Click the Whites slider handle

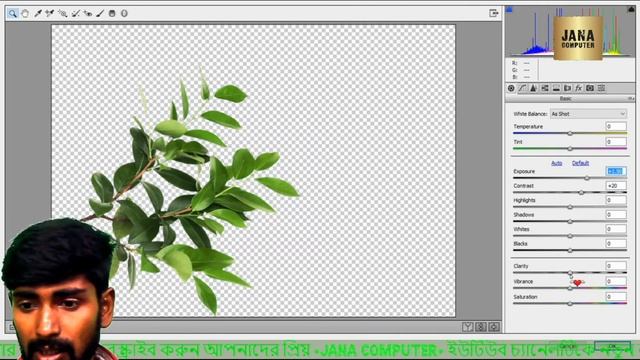tap(570, 236)
